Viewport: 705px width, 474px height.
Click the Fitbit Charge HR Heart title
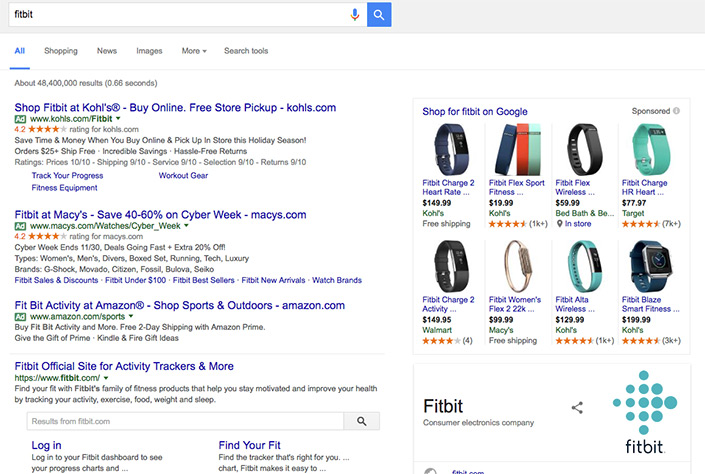point(644,188)
